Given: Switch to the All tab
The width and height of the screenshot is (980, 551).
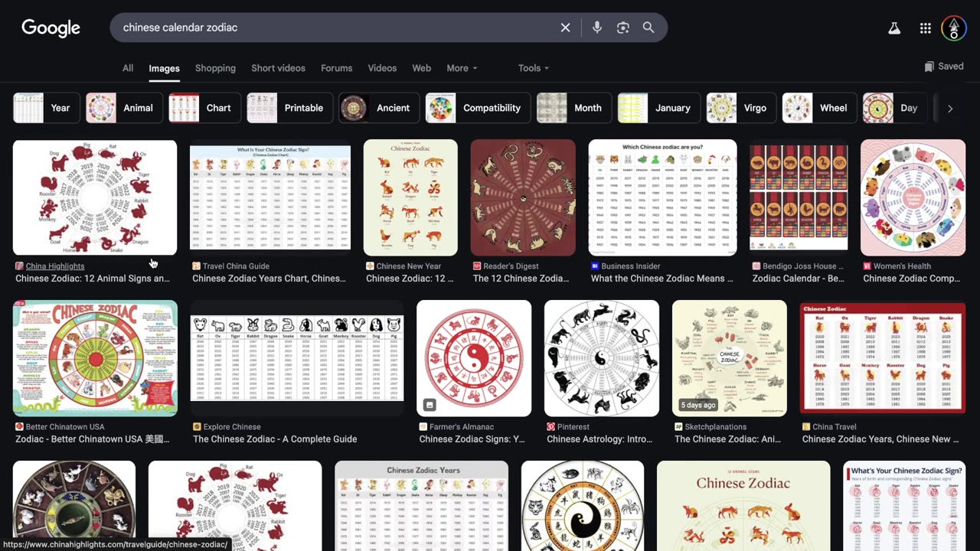Looking at the screenshot, I should pyautogui.click(x=128, y=68).
